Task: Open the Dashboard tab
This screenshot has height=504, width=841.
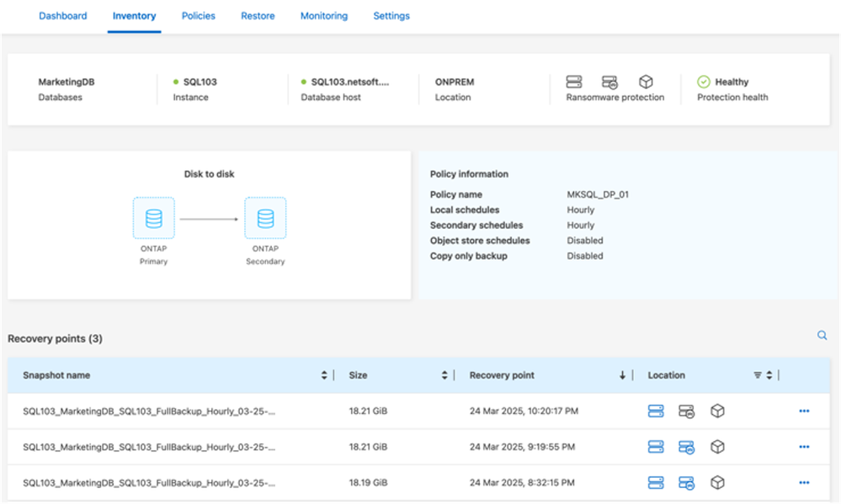Action: pos(63,16)
